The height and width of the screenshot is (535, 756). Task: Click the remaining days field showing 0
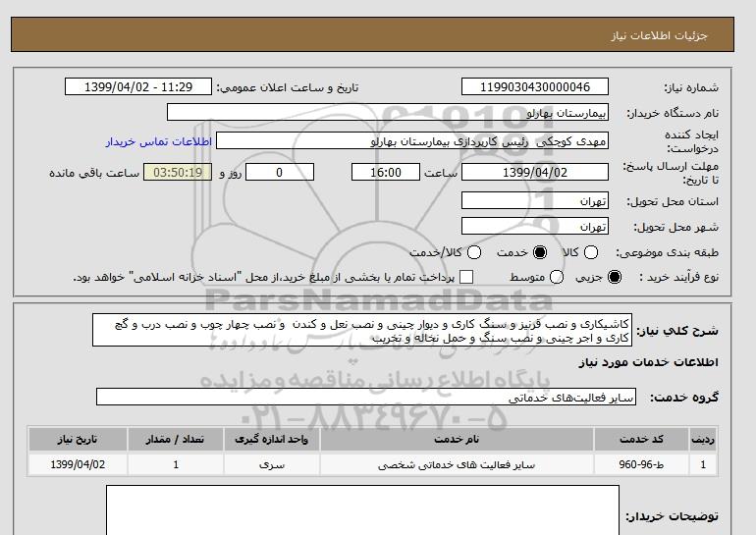280,172
